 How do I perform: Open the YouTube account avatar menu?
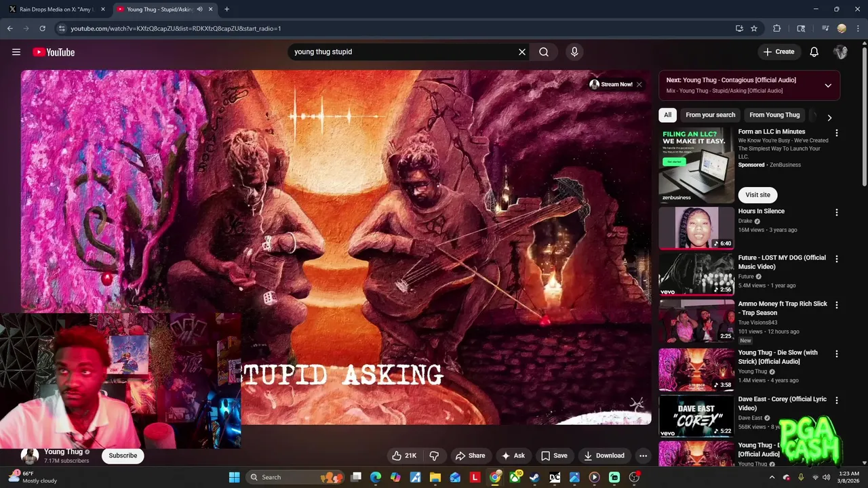(x=841, y=52)
